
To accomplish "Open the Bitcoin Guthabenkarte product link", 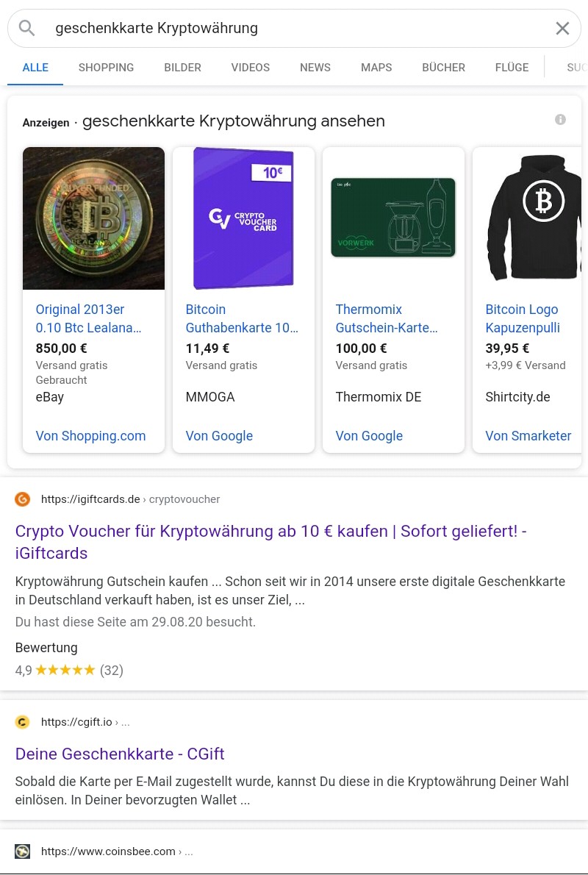I will coord(242,318).
